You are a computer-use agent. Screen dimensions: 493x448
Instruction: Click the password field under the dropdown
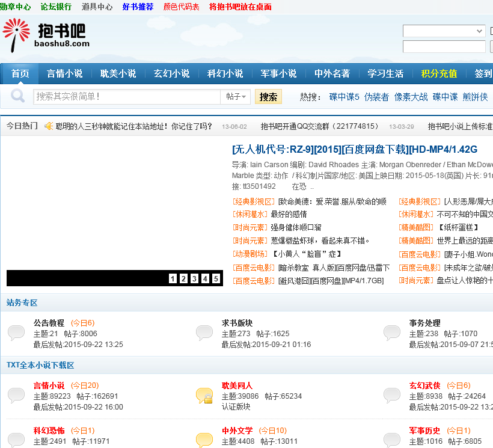(x=444, y=46)
